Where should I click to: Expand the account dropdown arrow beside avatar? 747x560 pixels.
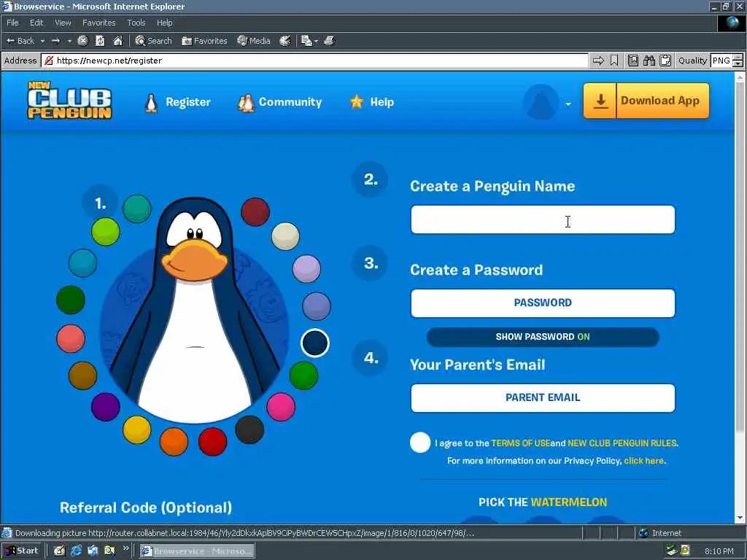(568, 104)
